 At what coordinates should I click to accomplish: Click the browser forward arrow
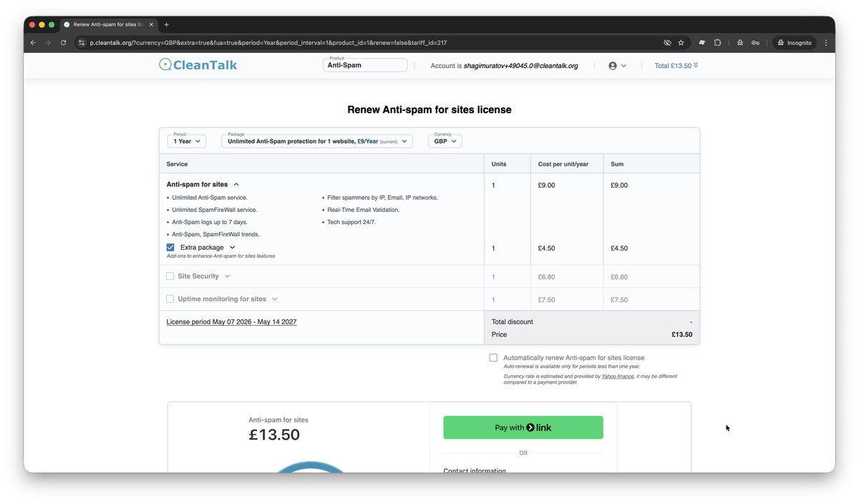48,43
